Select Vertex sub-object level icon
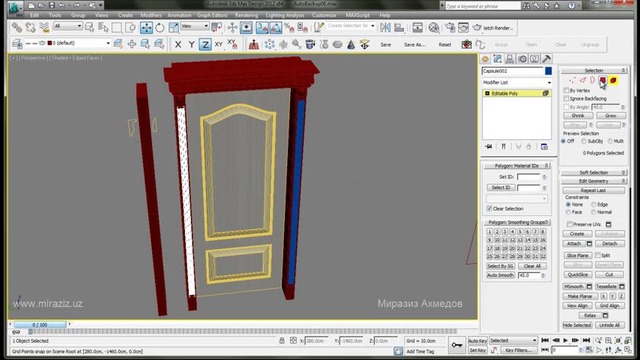The width and height of the screenshot is (640, 360). (x=572, y=80)
